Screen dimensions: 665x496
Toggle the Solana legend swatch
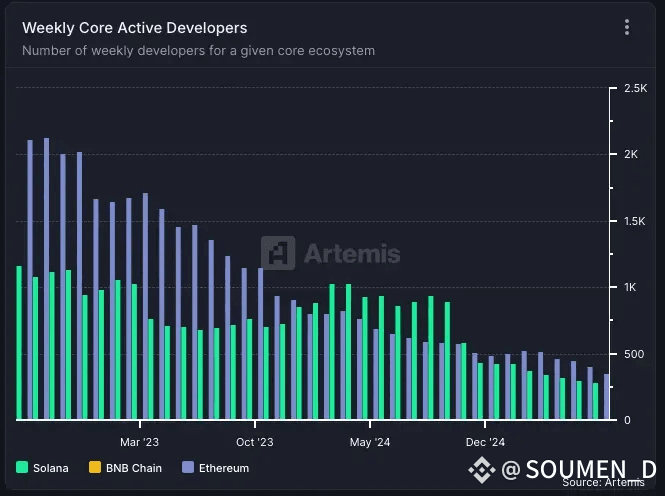point(22,467)
